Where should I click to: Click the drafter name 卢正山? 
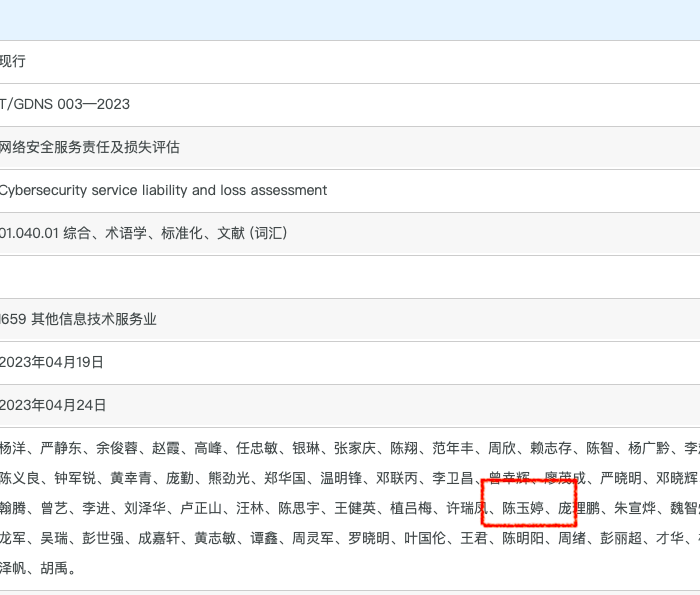[201, 508]
